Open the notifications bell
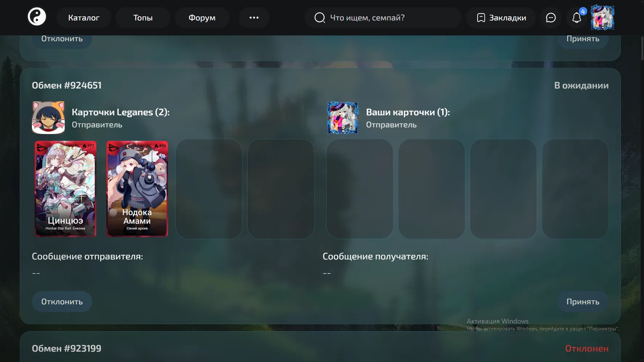Image resolution: width=644 pixels, height=362 pixels. [577, 17]
